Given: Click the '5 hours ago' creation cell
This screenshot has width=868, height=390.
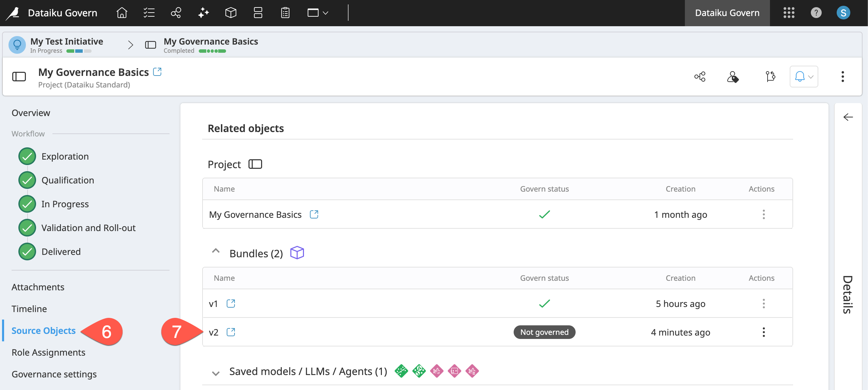Looking at the screenshot, I should pyautogui.click(x=680, y=304).
